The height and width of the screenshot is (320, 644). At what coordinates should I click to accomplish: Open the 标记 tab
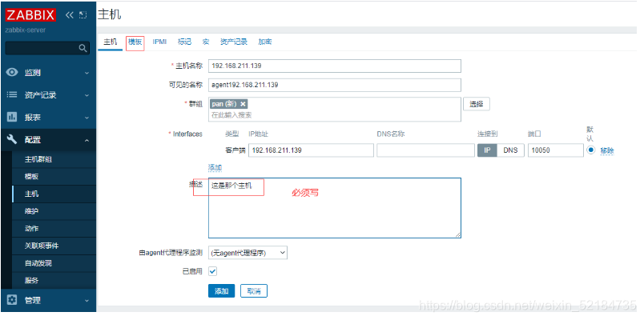(x=184, y=42)
